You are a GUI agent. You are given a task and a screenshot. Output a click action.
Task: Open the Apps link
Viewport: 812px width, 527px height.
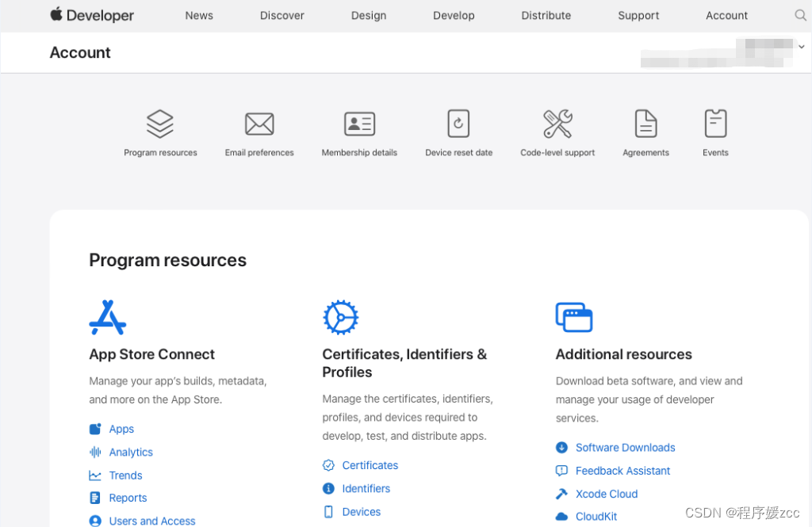121,430
